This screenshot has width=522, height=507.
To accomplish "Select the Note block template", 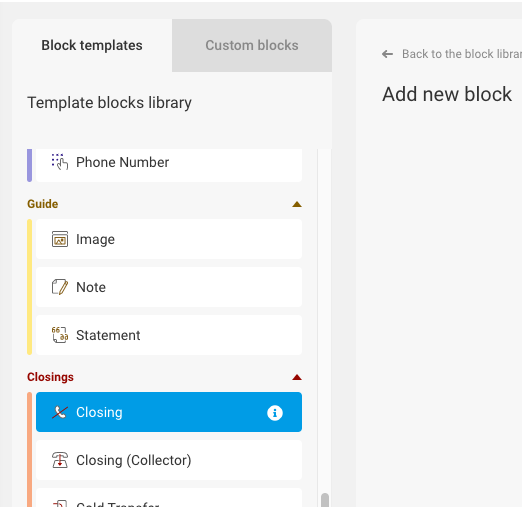I will point(169,287).
